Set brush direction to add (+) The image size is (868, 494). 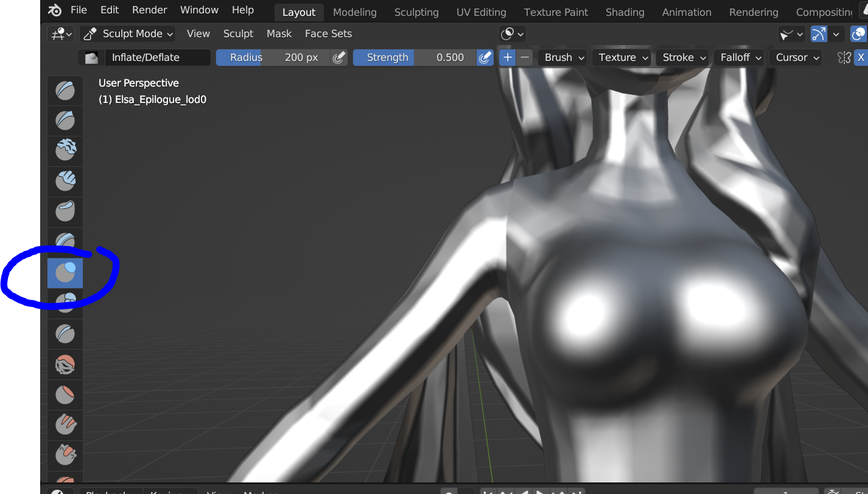pos(508,57)
